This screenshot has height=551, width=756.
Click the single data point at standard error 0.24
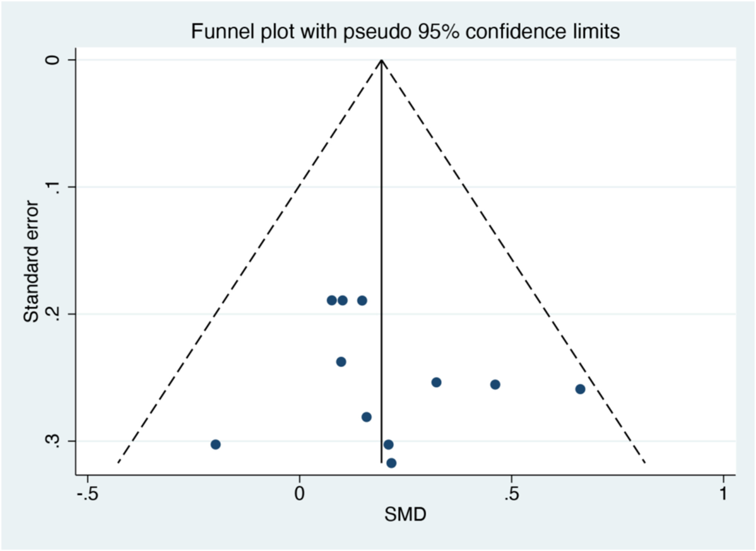click(x=341, y=362)
